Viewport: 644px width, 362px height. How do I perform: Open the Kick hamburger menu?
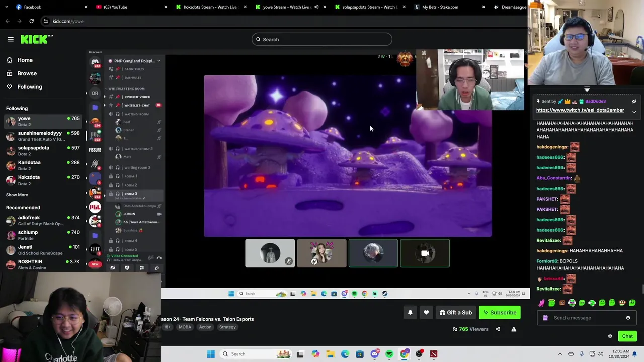[11, 39]
